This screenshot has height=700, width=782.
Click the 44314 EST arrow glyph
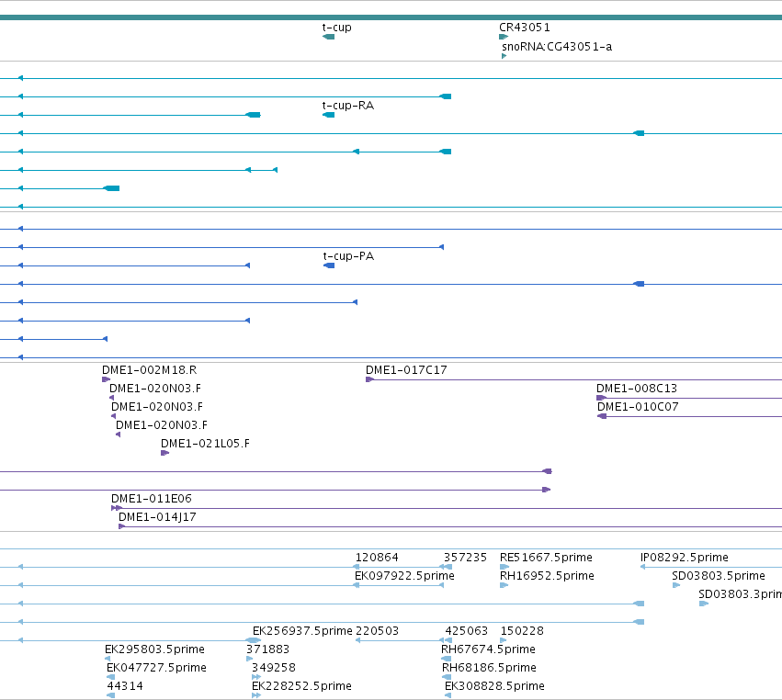coord(110,695)
